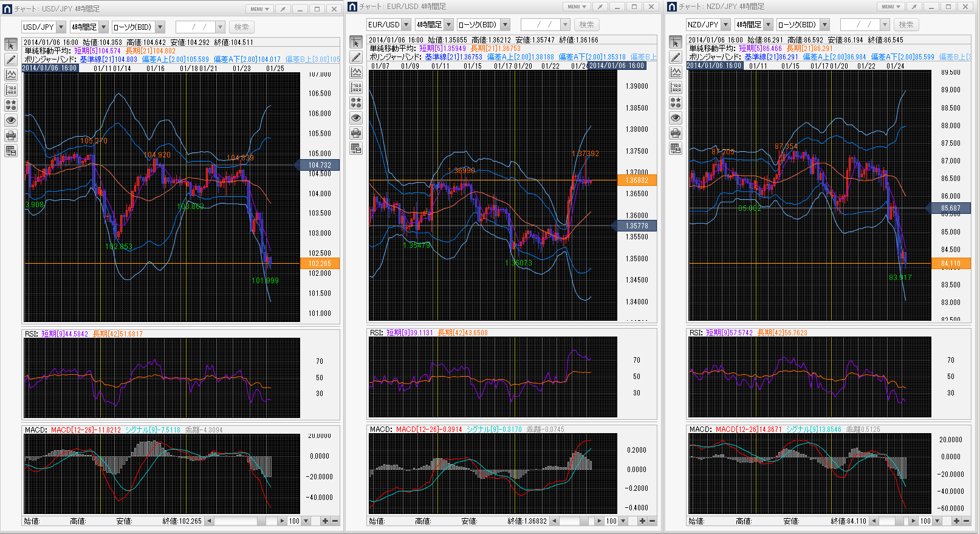Pin the USD/JPY chart window
This screenshot has height=534, width=980.
coord(283,9)
